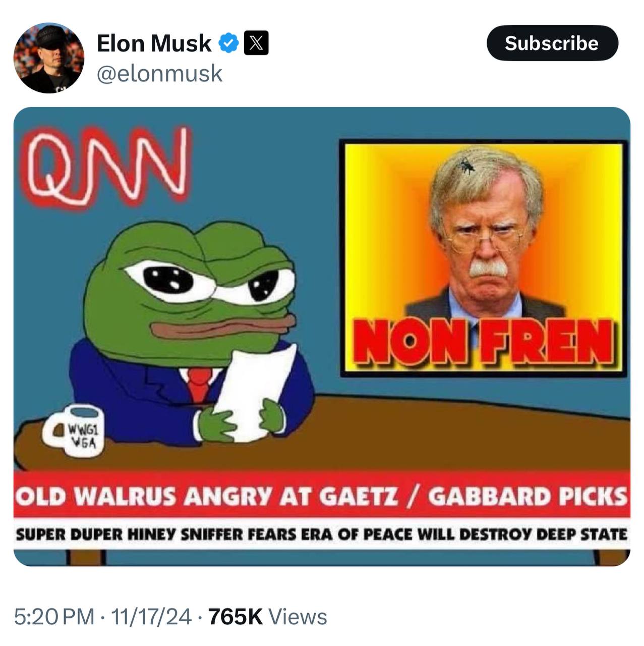Click the white SUPER DUPER ticker line
The width and height of the screenshot is (644, 646).
[322, 534]
